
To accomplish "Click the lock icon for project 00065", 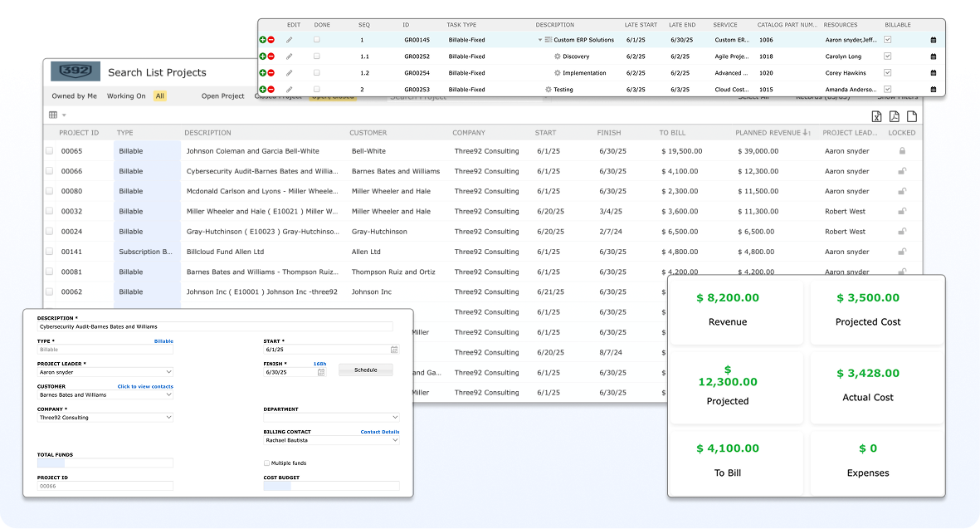I will 902,150.
